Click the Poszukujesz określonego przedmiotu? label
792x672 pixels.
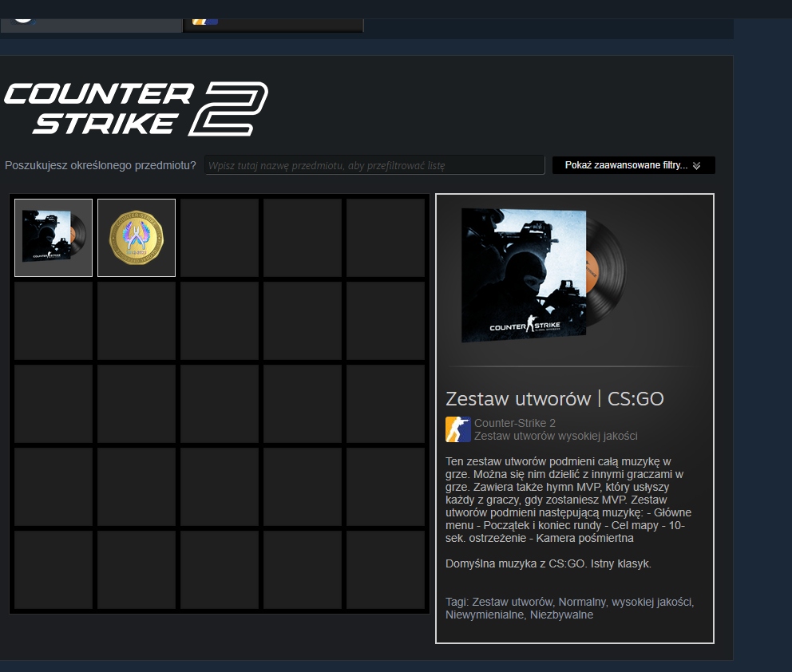point(100,165)
